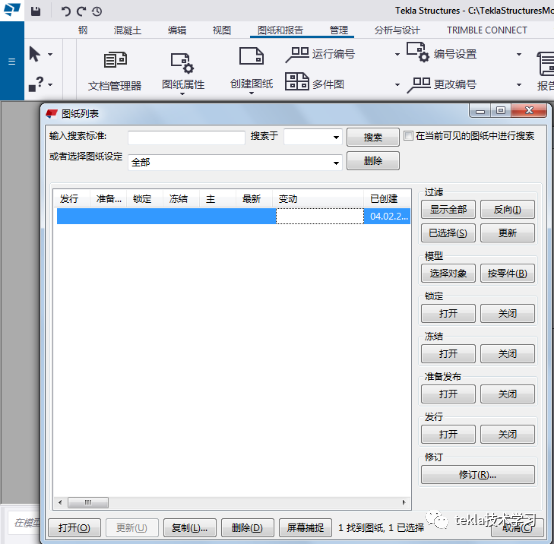
Task: Click 关闭 under the 冻结 section
Action: tap(507, 354)
